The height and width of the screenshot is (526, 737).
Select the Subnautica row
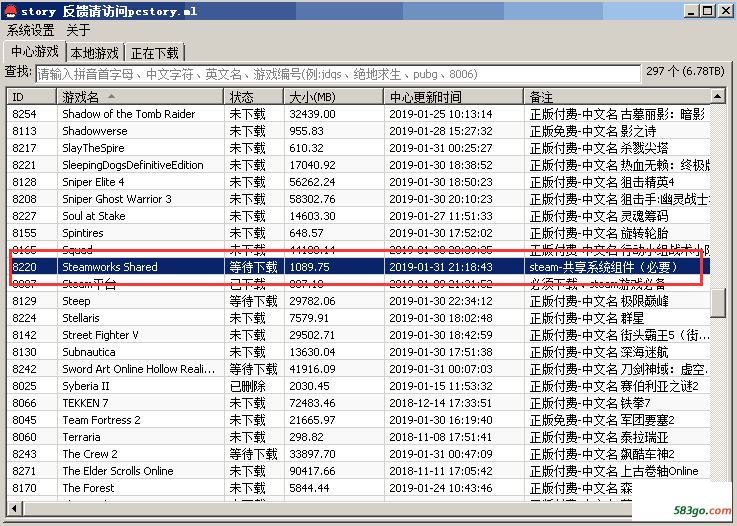tap(358, 352)
